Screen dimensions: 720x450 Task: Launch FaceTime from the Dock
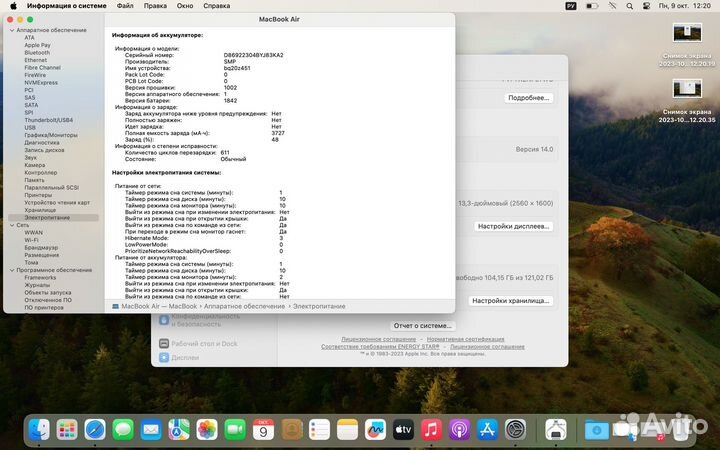point(235,430)
